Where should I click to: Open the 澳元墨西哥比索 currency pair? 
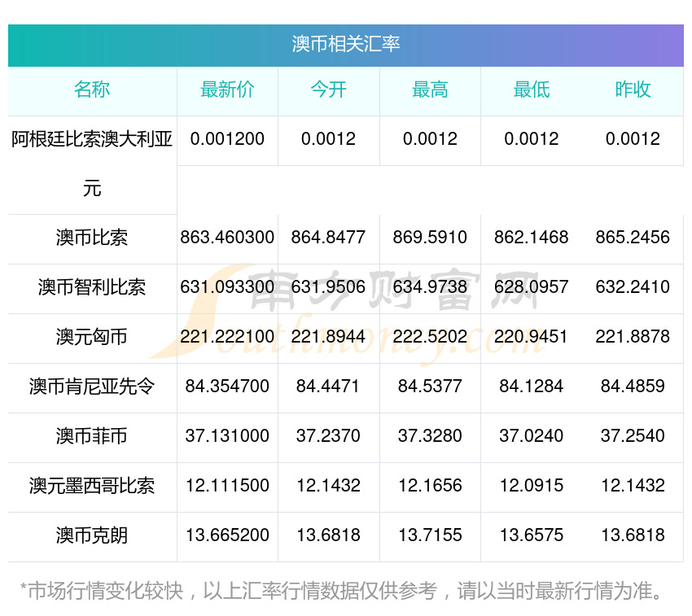[92, 487]
